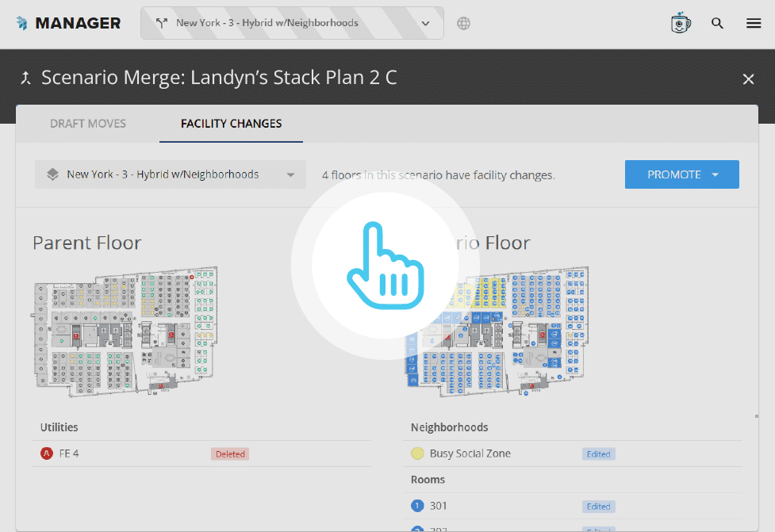Open the globe icon in the top bar
The width and height of the screenshot is (775, 532).
point(463,23)
